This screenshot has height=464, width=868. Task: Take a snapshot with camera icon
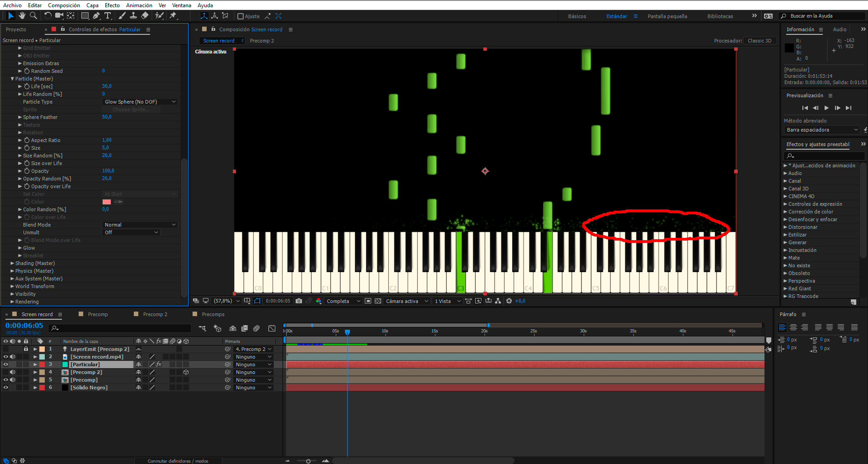coord(299,301)
